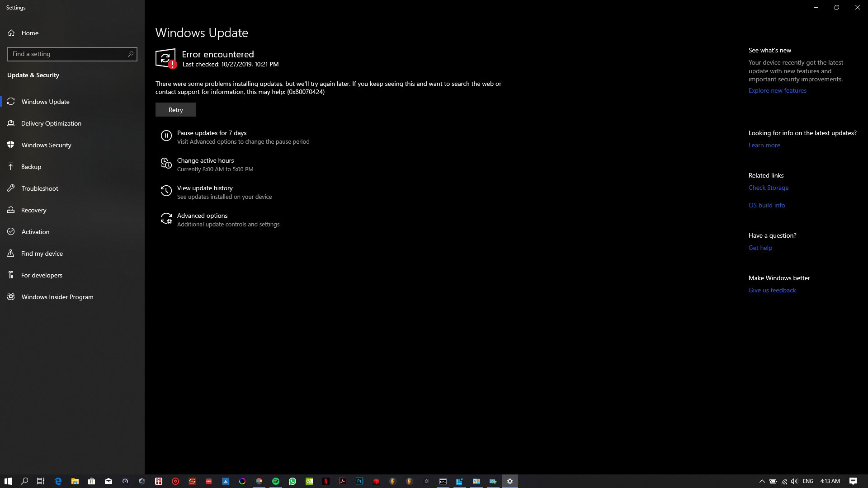868x488 pixels.
Task: Click Give us feedback link
Action: (772, 290)
